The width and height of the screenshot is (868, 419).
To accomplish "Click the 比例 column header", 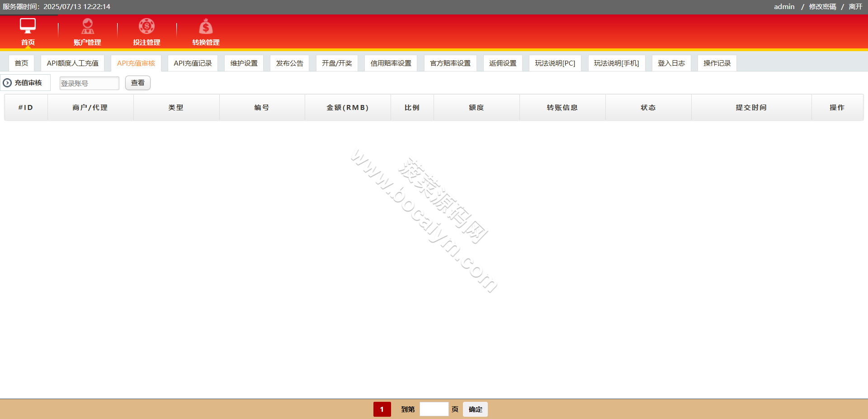I will (x=412, y=107).
